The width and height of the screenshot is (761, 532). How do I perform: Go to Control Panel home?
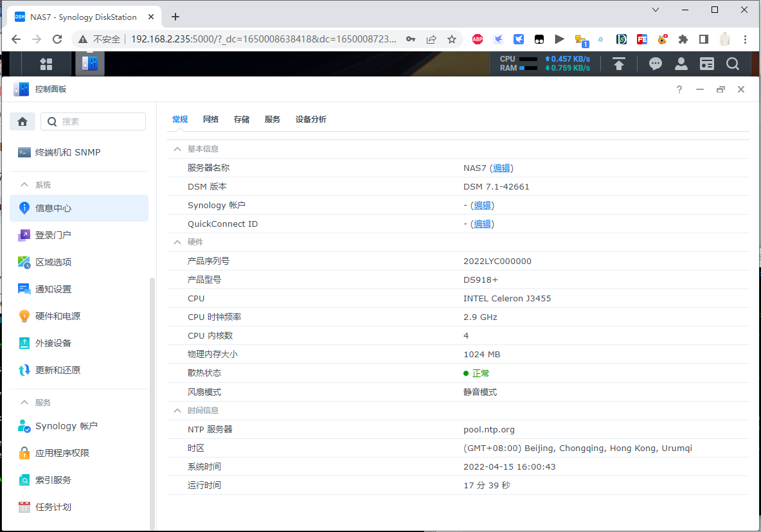pos(22,121)
